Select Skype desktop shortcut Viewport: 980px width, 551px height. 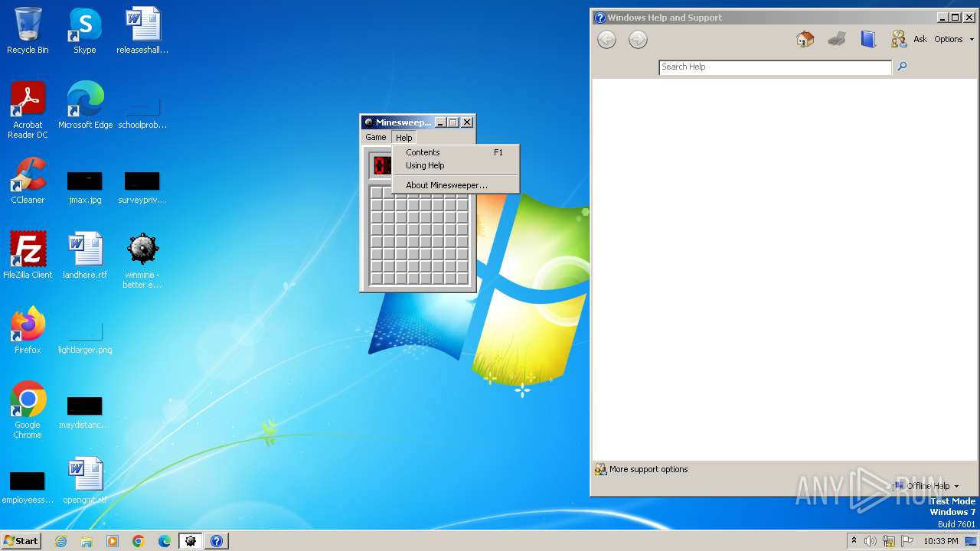coord(85,31)
